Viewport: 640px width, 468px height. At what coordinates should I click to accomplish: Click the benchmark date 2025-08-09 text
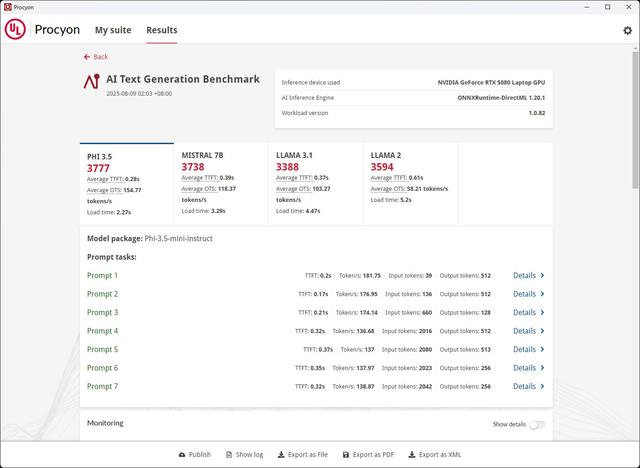[x=139, y=93]
